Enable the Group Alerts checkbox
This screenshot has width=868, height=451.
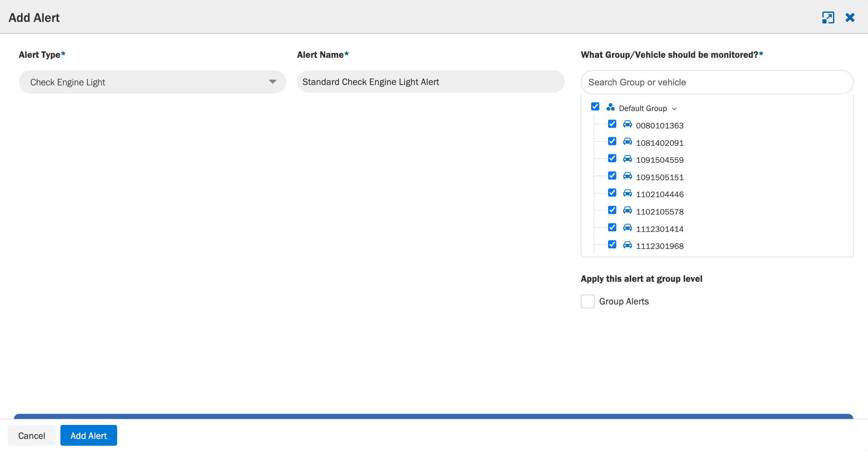588,301
